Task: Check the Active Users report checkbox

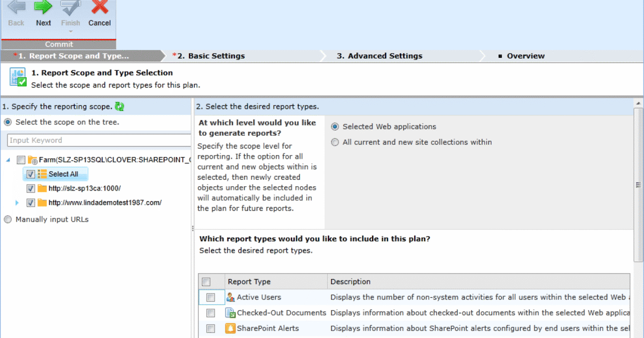Action: (x=210, y=297)
